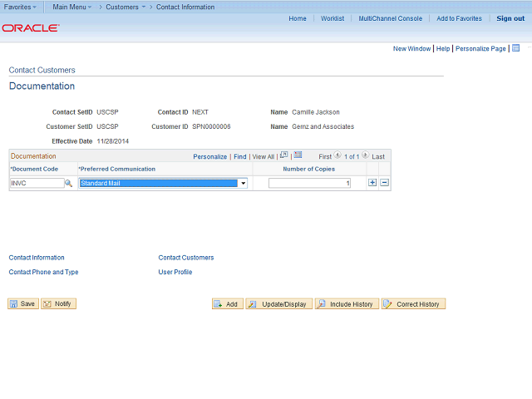Click the Add button
Screen dimensions: 532x399
(228, 304)
